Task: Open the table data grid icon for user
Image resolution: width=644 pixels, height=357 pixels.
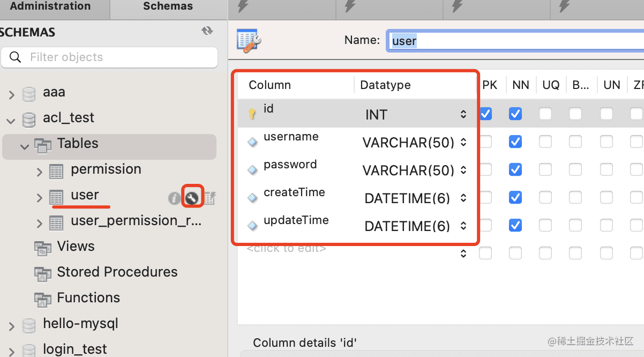Action: click(209, 198)
